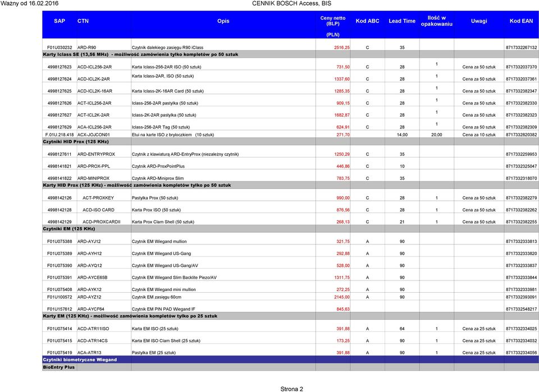This screenshot has width=539, height=392.
Task: Click the Ilość w opakowaniu header
Action: tap(437, 21)
